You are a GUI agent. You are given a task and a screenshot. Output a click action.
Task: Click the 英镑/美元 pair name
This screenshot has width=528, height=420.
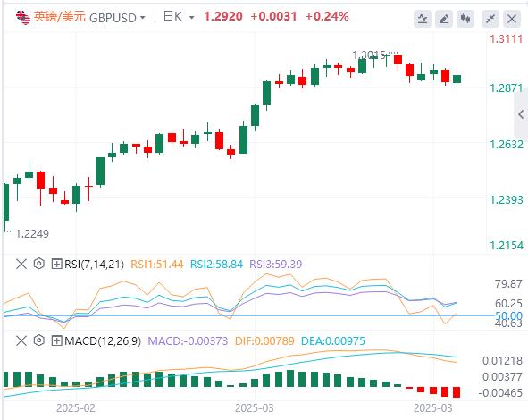60,16
